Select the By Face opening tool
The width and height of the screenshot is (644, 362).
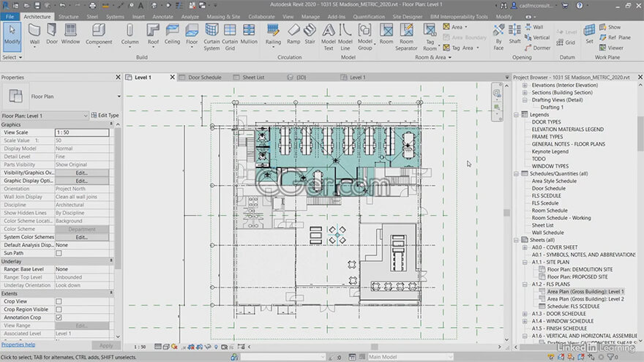click(x=498, y=37)
